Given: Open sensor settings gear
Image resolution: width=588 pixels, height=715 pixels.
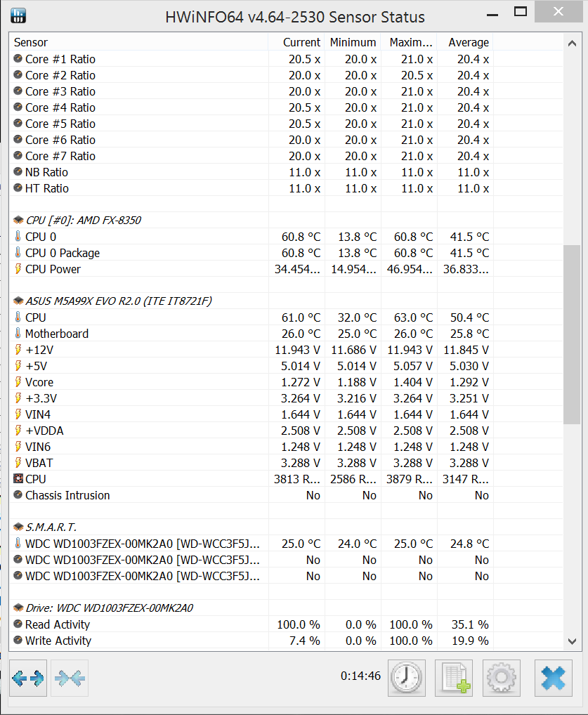Looking at the screenshot, I should [x=501, y=678].
